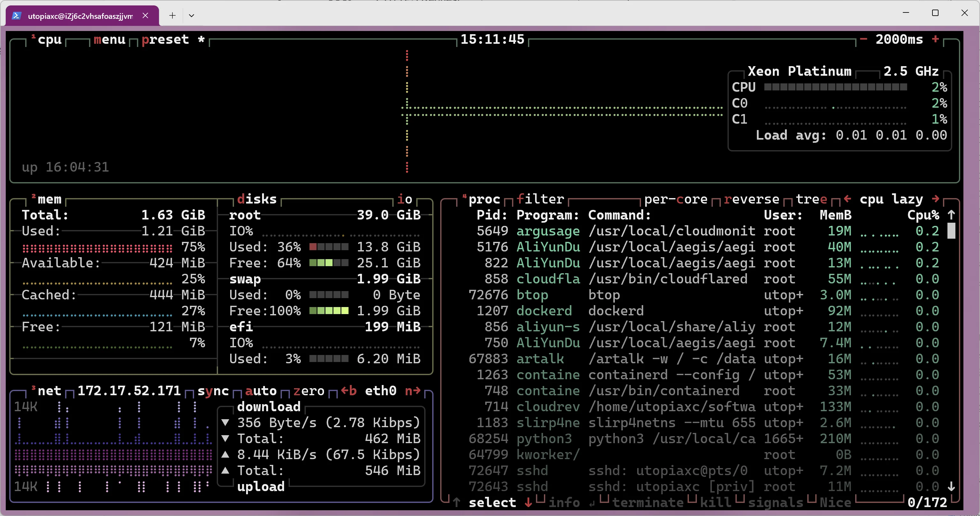Click Nice in the proc footer
Viewport: 980px width, 516px height.
[835, 502]
